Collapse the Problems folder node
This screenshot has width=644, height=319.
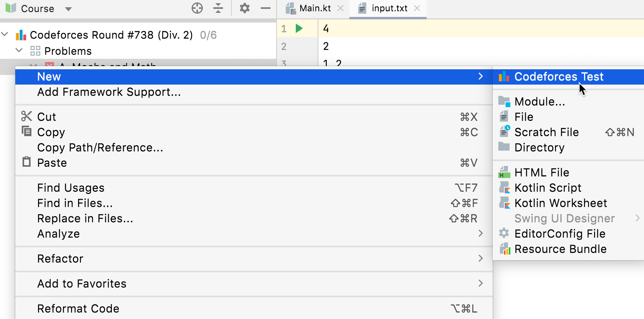point(19,51)
